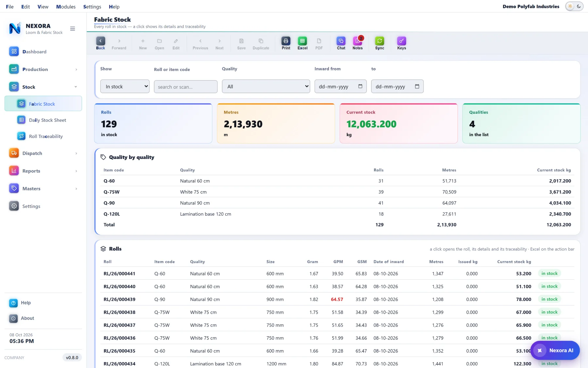Click the Sync icon
Image resolution: width=588 pixels, height=368 pixels.
[380, 43]
